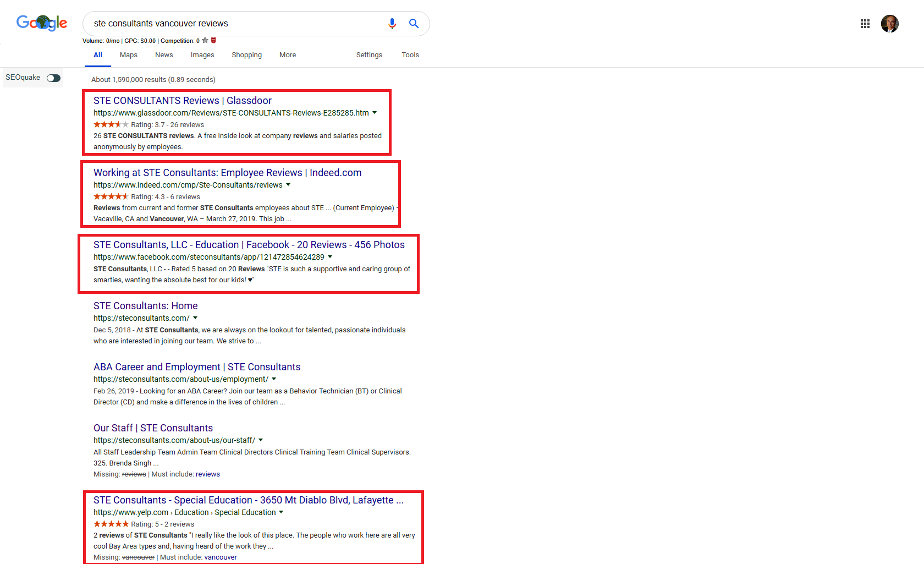Open STE Consultants: Home link

pyautogui.click(x=146, y=306)
